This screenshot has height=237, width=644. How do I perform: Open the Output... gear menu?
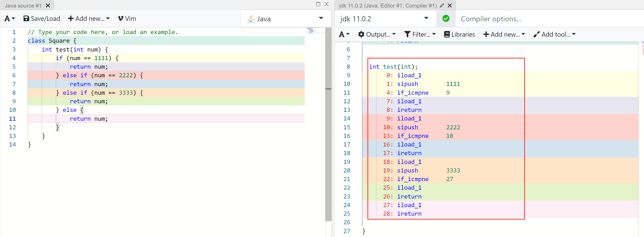coord(377,34)
